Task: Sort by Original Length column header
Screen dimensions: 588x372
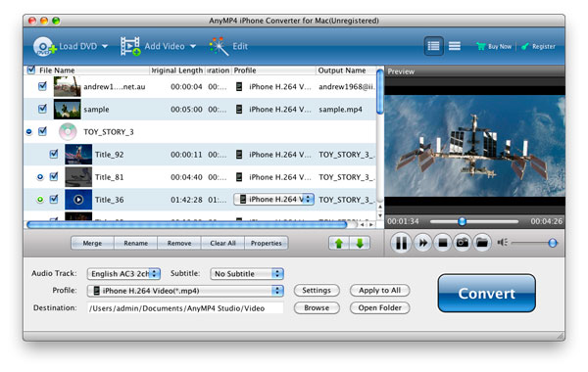Action: tap(176, 70)
